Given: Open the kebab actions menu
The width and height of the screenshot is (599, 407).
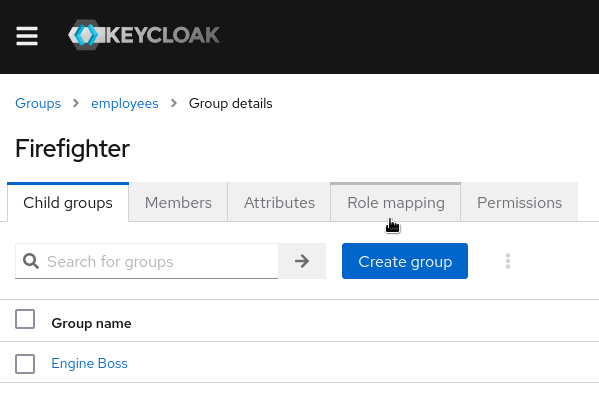Looking at the screenshot, I should click(x=508, y=261).
